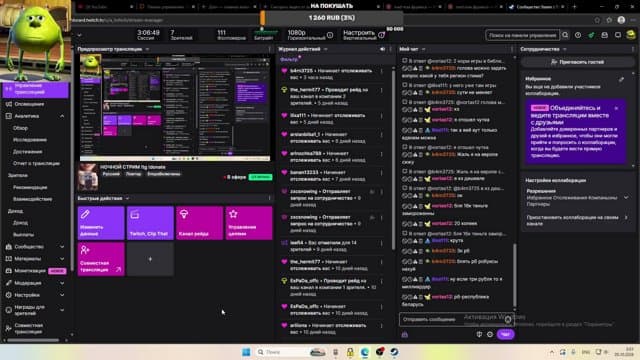Click the edit stream info pencil tile
640x360 pixels.
tap(101, 223)
